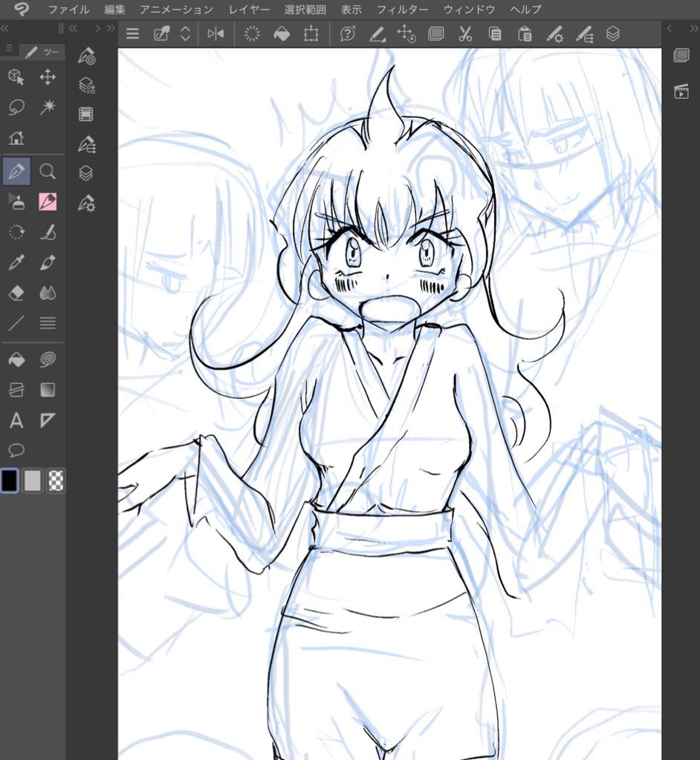The height and width of the screenshot is (760, 700).
Task: Open the right dock layer palette icon
Action: [681, 55]
